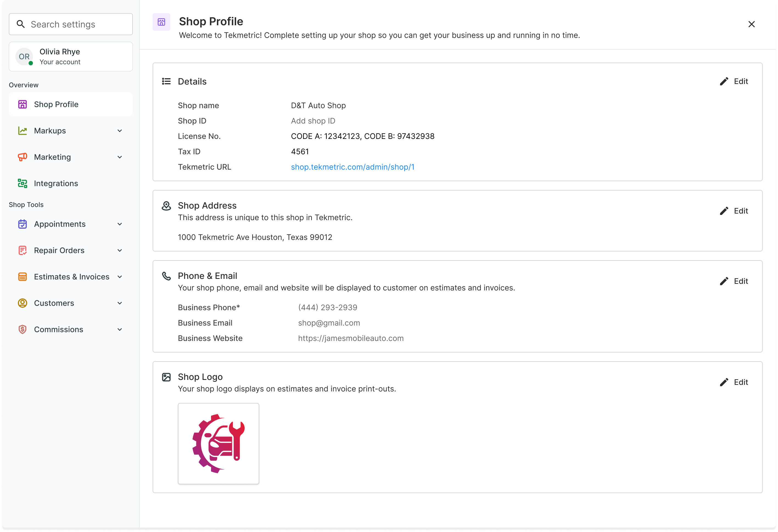Click the search magnifier in settings search

tap(21, 24)
